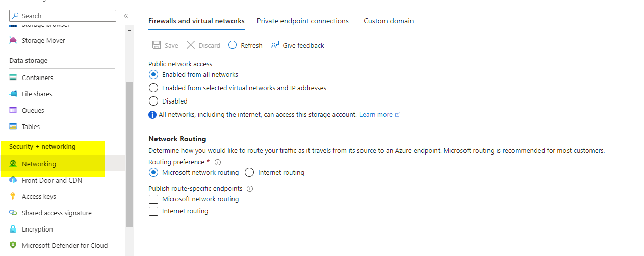Select Enabled from selected virtual networks option
This screenshot has width=644, height=256.
[153, 88]
